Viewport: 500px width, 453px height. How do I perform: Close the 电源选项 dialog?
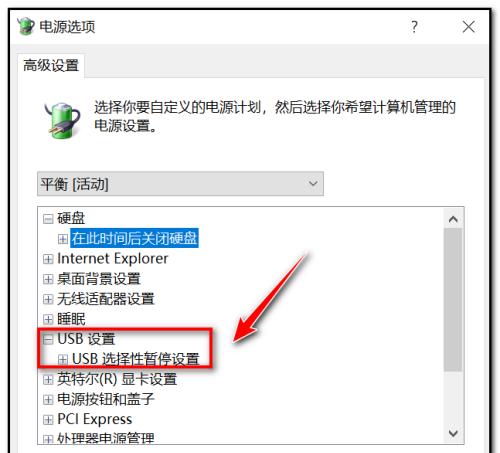point(468,27)
